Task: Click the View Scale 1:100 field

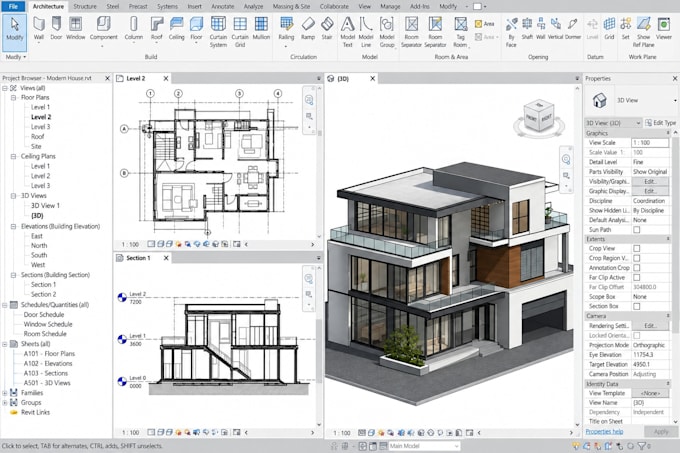Action: [650, 143]
